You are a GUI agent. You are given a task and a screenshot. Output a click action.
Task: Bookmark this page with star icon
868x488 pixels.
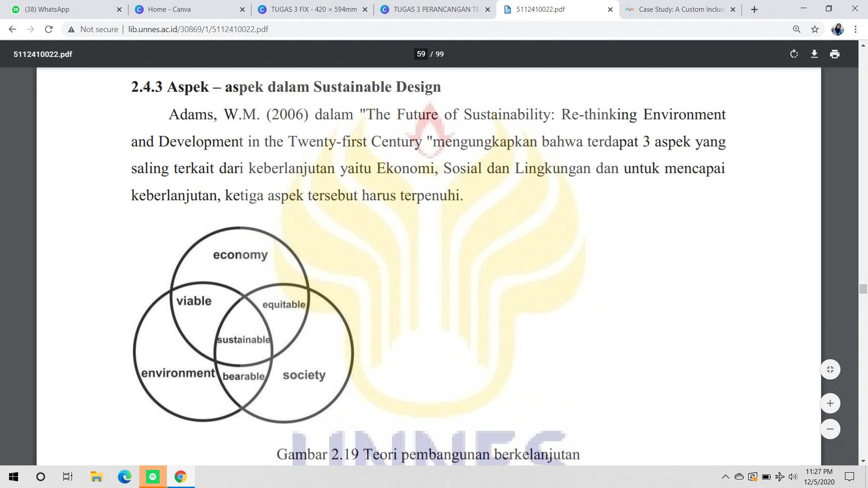[815, 29]
